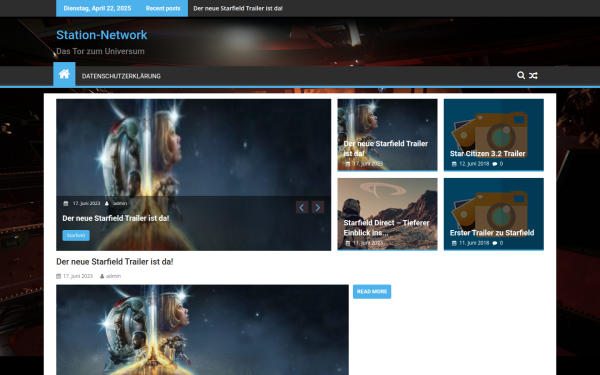Click article headline Der neue Starfield Trailer ist da!
Screen dimensions: 600x375
click(114, 262)
